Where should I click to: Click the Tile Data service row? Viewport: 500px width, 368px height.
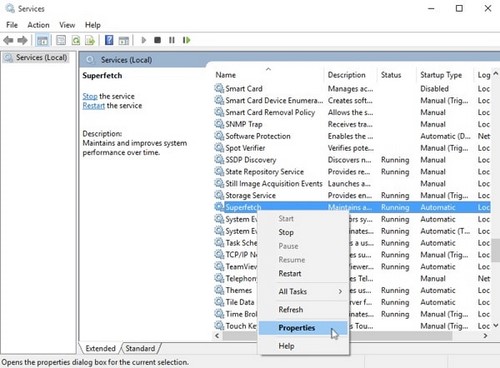tap(352, 302)
